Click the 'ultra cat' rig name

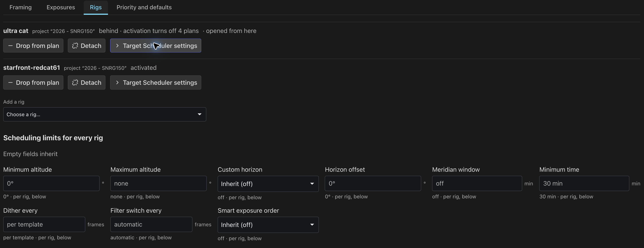tap(16, 31)
